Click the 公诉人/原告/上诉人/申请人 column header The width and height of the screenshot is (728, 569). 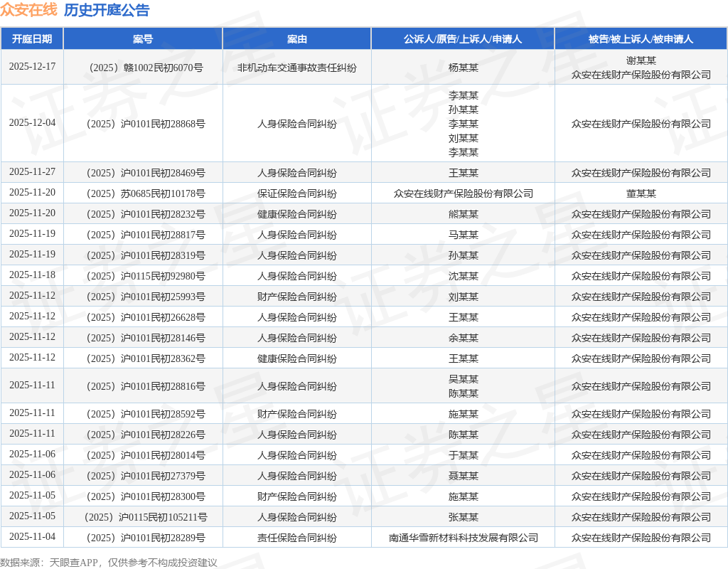[x=463, y=39]
